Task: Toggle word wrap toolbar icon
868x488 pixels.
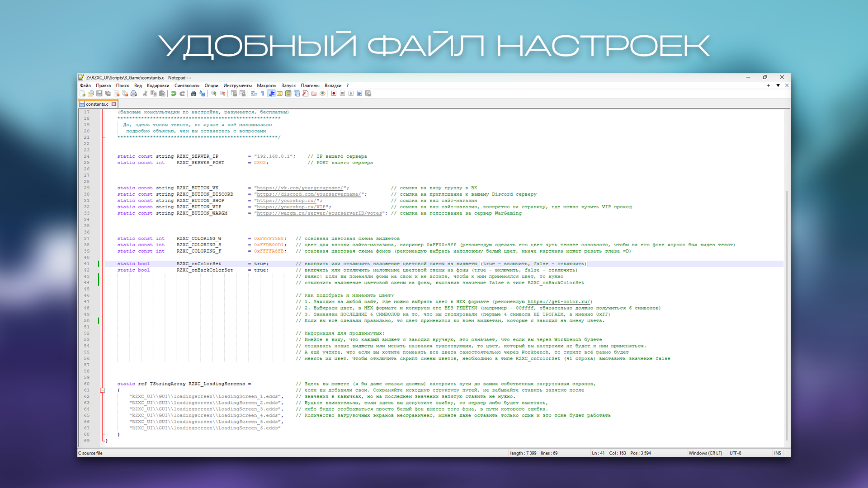Action: (254, 94)
